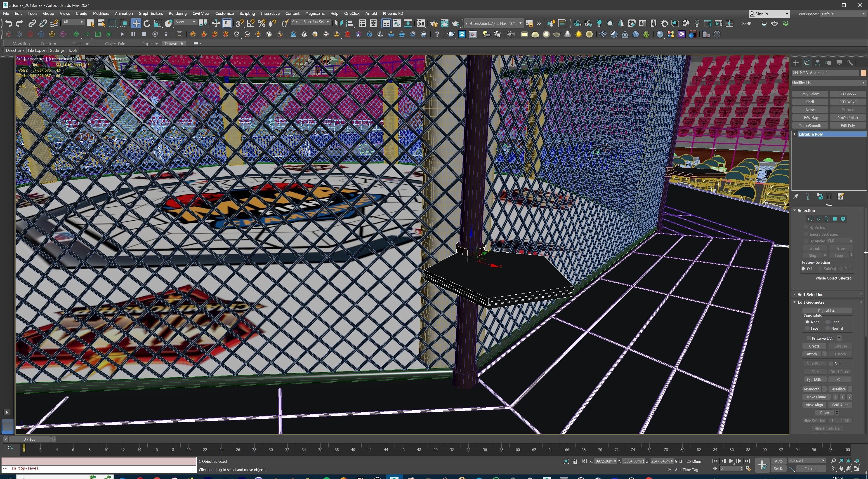The height and width of the screenshot is (479, 868).
Task: Click the QuickSlice button
Action: pyautogui.click(x=815, y=380)
